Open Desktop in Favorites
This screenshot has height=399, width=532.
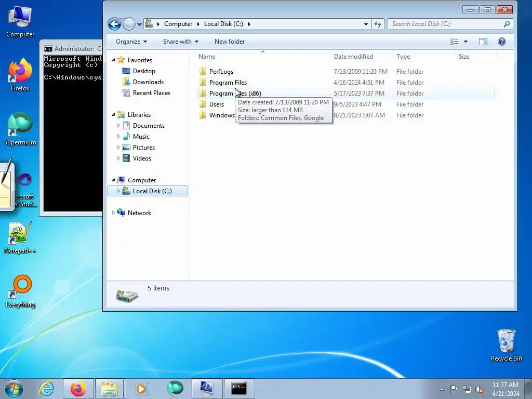(x=144, y=71)
